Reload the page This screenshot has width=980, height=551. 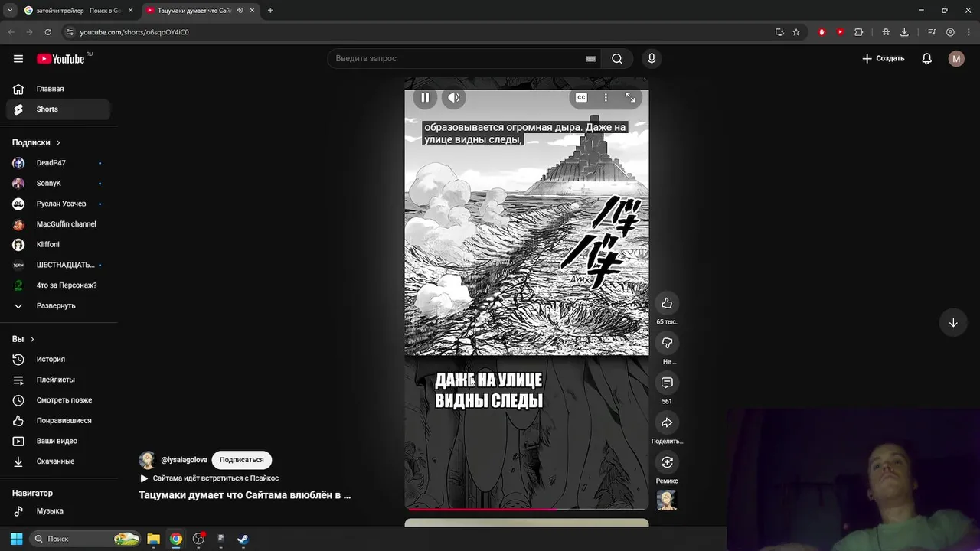click(47, 32)
